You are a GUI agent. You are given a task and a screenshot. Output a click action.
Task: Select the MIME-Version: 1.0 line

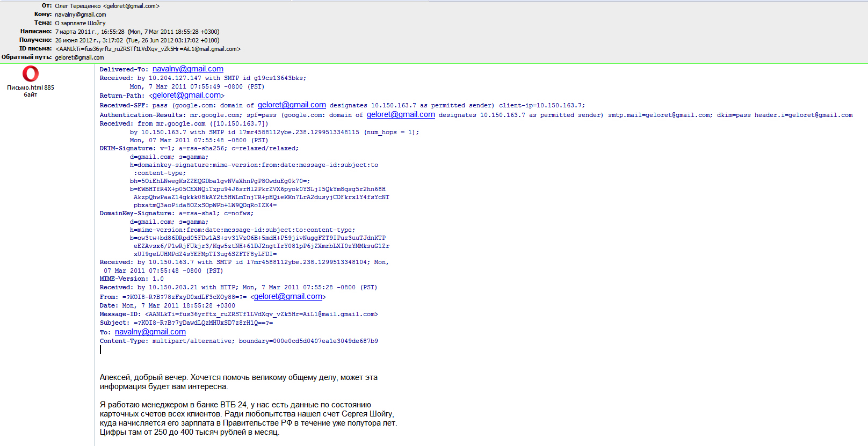tap(132, 279)
